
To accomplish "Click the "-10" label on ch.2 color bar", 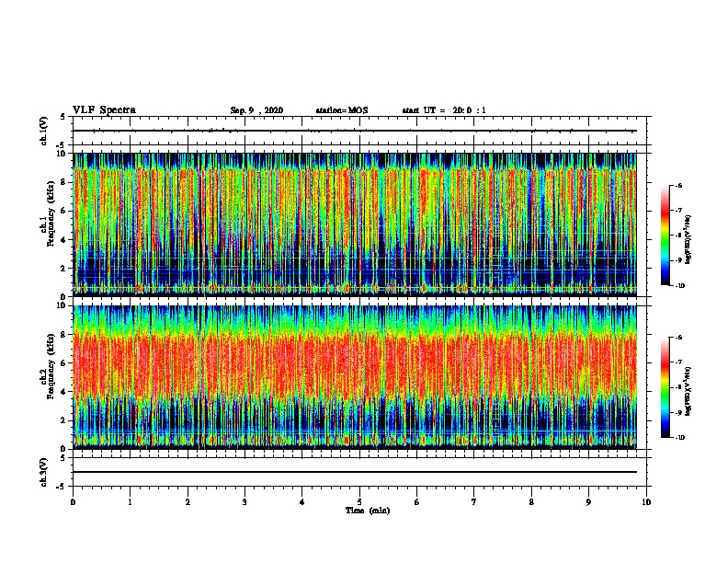I will [x=679, y=438].
